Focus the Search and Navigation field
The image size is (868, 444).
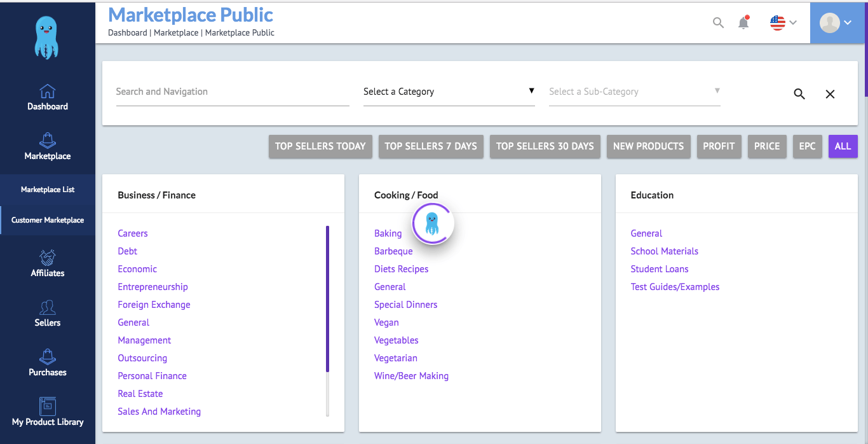(x=233, y=92)
